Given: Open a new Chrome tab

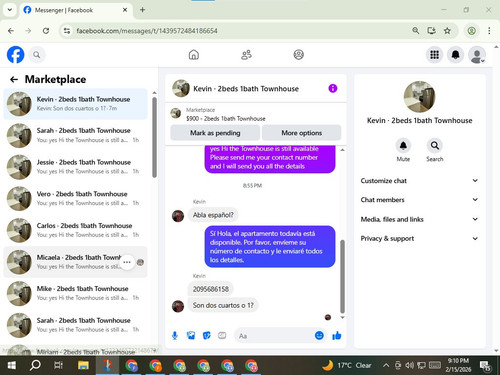Looking at the screenshot, I should pos(142,10).
